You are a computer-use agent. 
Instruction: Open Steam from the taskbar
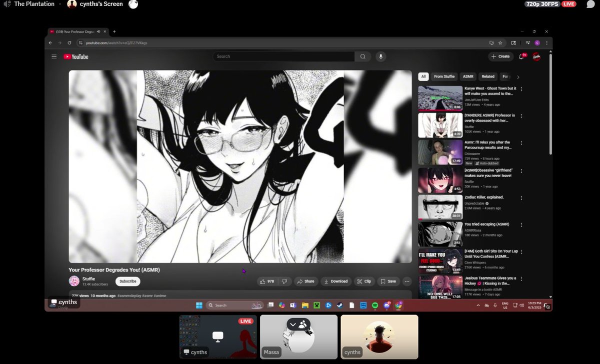click(x=340, y=305)
